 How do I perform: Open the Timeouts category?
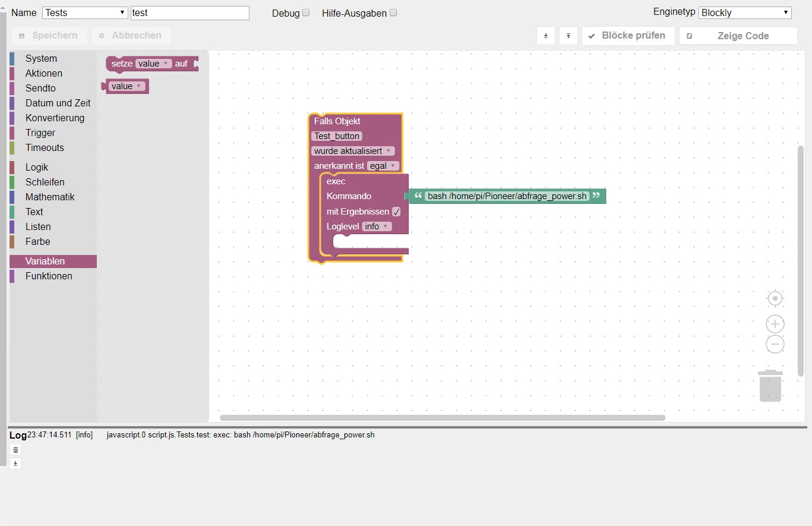[53, 147]
